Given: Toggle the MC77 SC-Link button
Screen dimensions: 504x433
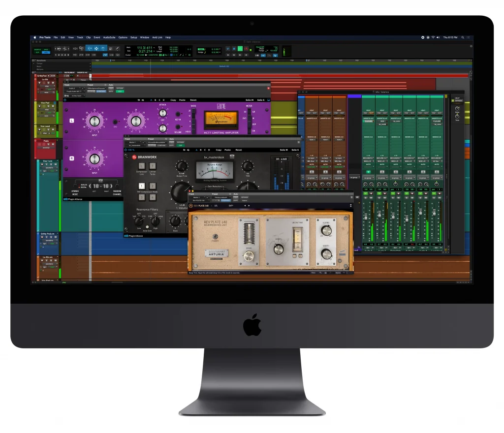Looking at the screenshot, I should point(178,127).
